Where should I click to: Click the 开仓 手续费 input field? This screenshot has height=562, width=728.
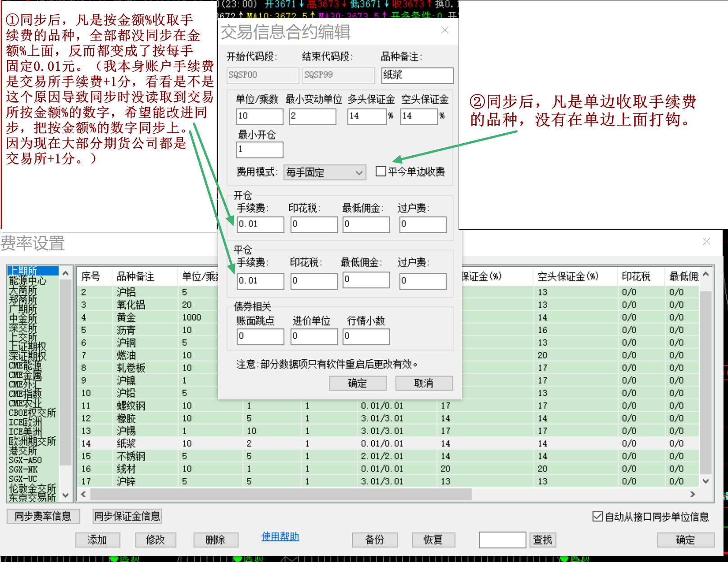260,224
